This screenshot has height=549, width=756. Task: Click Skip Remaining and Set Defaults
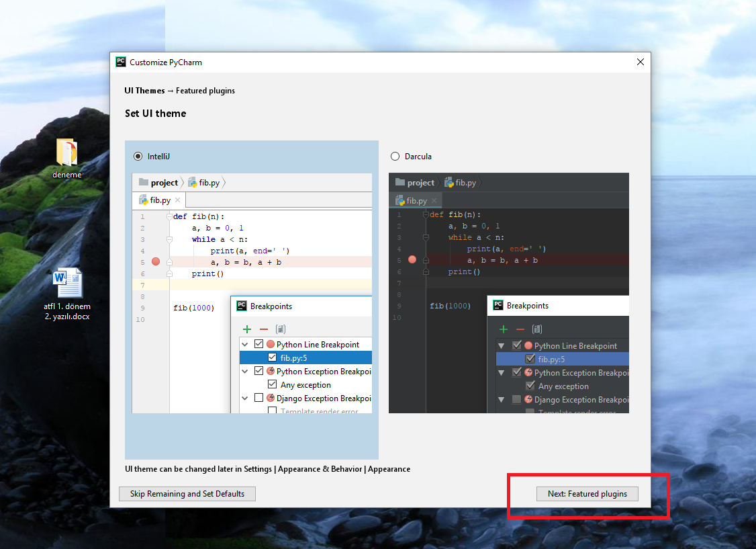[x=187, y=493]
